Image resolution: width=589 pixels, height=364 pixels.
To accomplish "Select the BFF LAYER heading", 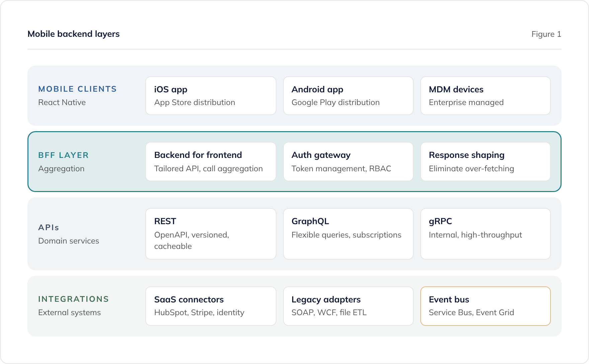I will pos(63,155).
